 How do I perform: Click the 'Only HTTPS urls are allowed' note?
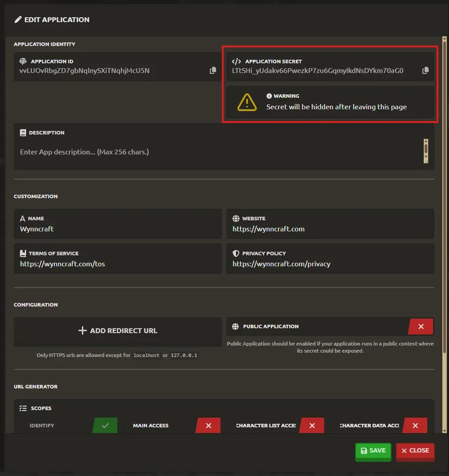point(117,355)
